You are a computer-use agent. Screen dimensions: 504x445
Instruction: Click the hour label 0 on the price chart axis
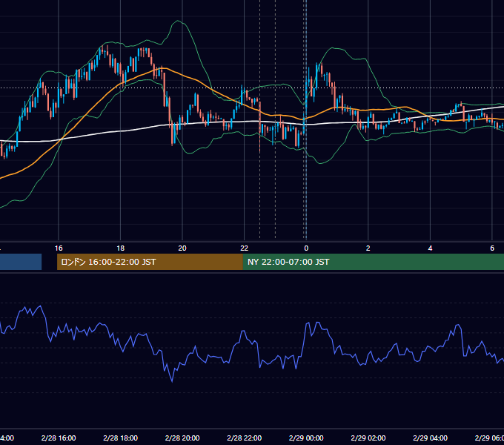coord(306,248)
